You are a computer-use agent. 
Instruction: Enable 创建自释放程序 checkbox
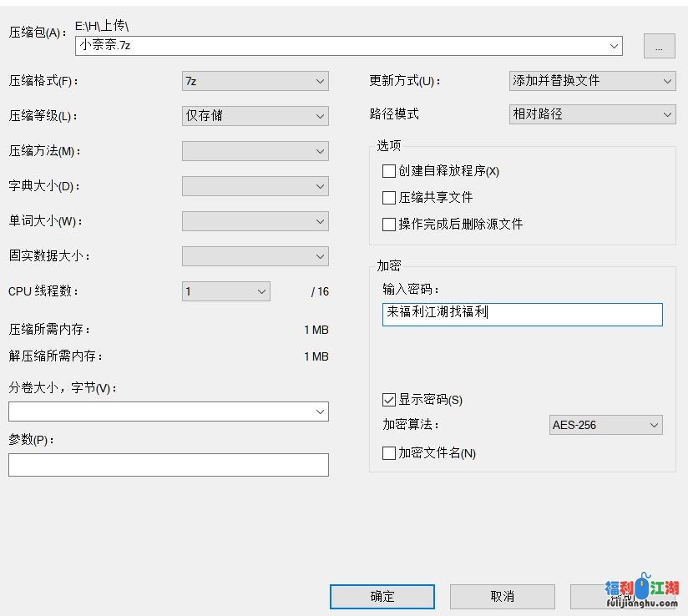pos(389,171)
